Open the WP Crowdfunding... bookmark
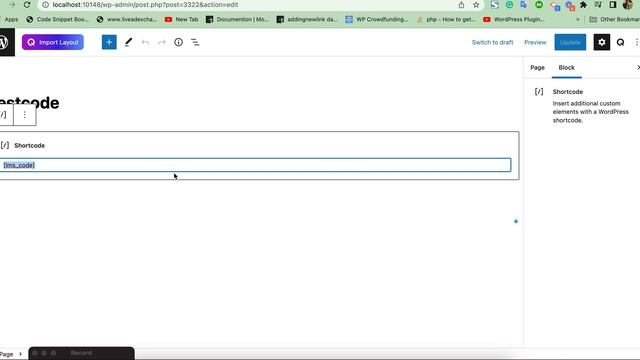 point(376,19)
